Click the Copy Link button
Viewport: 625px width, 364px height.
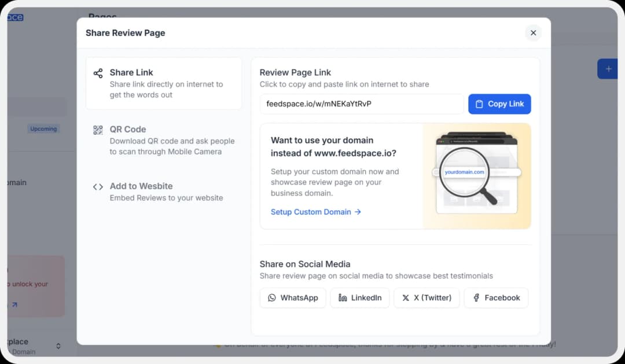point(499,104)
